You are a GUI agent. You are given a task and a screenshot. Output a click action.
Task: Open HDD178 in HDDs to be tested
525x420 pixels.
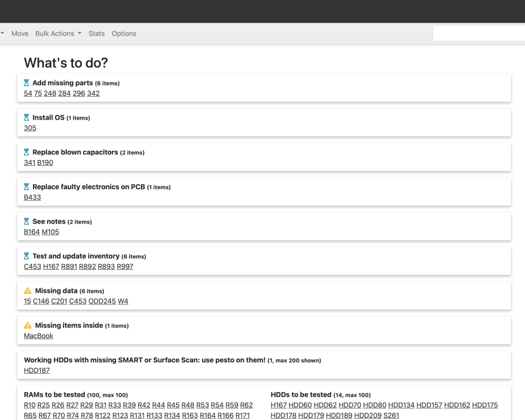click(283, 416)
